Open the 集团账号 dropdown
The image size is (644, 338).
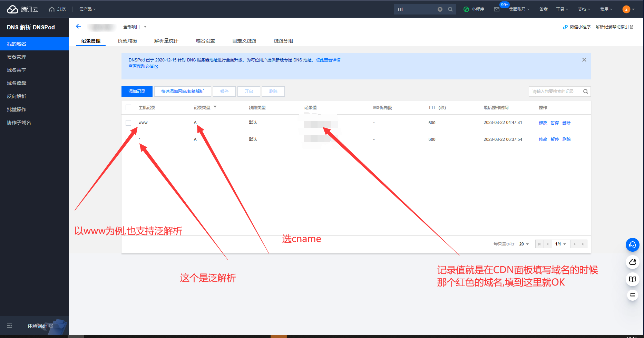519,9
